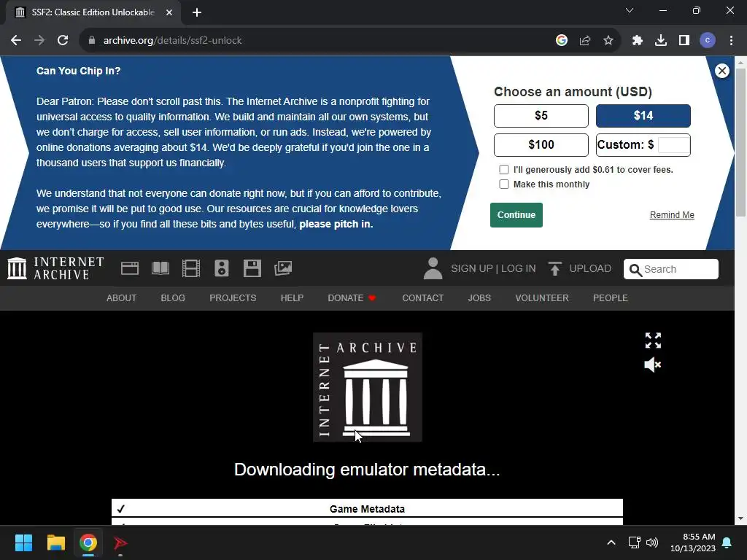The width and height of the screenshot is (747, 560).
Task: Select the $100 donation amount
Action: click(541, 145)
